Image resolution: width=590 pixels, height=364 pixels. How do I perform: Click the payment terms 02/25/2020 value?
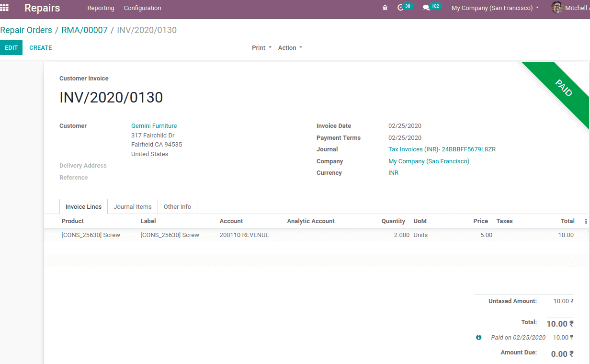(405, 138)
